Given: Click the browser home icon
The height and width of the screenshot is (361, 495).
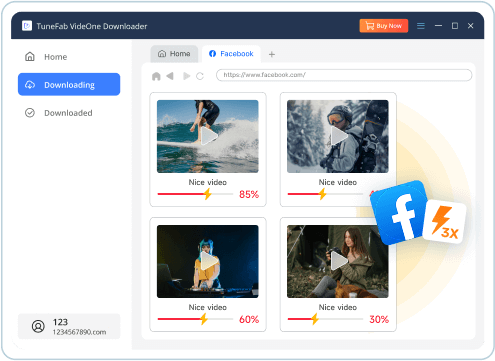Looking at the screenshot, I should point(156,76).
